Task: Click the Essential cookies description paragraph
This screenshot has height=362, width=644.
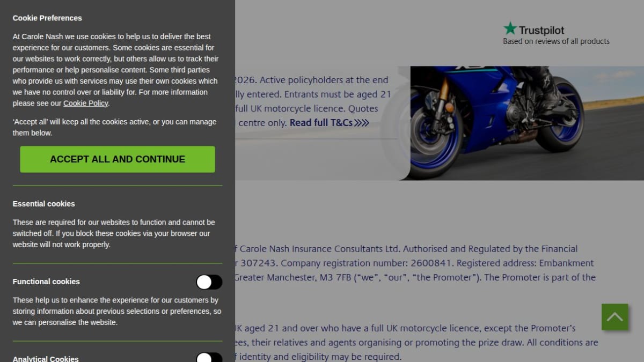Action: coord(114,233)
